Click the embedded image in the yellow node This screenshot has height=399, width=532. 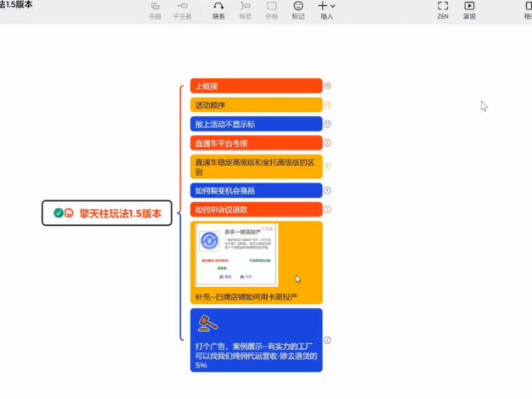point(237,254)
